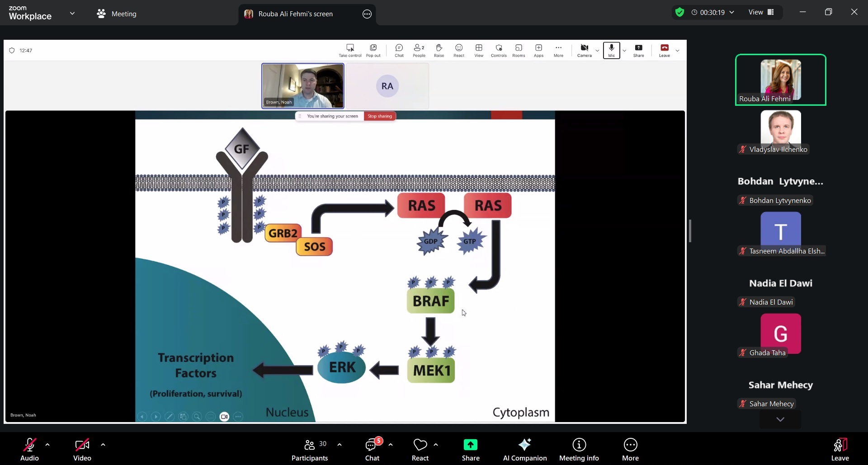Open React emoji reactions
The width and height of the screenshot is (868, 465).
coord(420,450)
